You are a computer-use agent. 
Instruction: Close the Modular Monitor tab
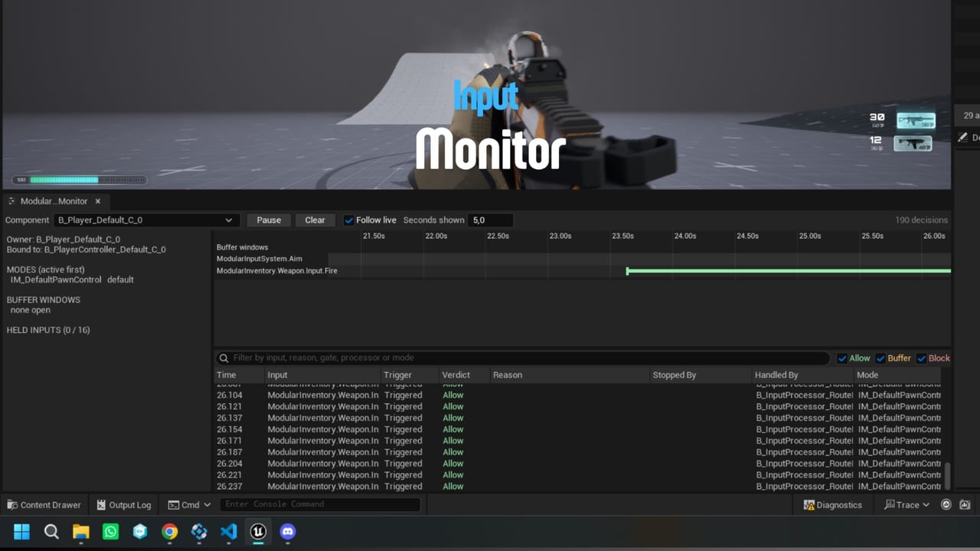point(98,201)
